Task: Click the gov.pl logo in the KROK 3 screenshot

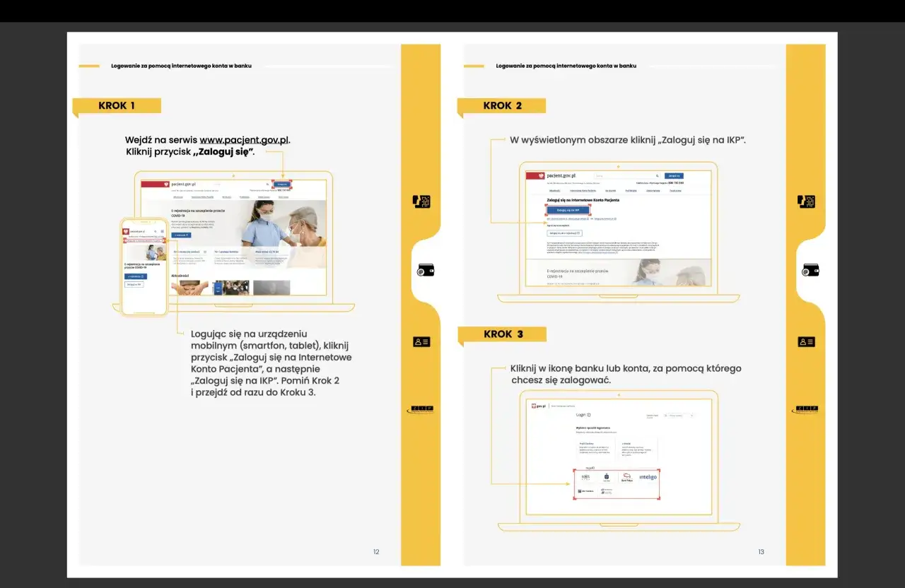Action: pos(540,406)
